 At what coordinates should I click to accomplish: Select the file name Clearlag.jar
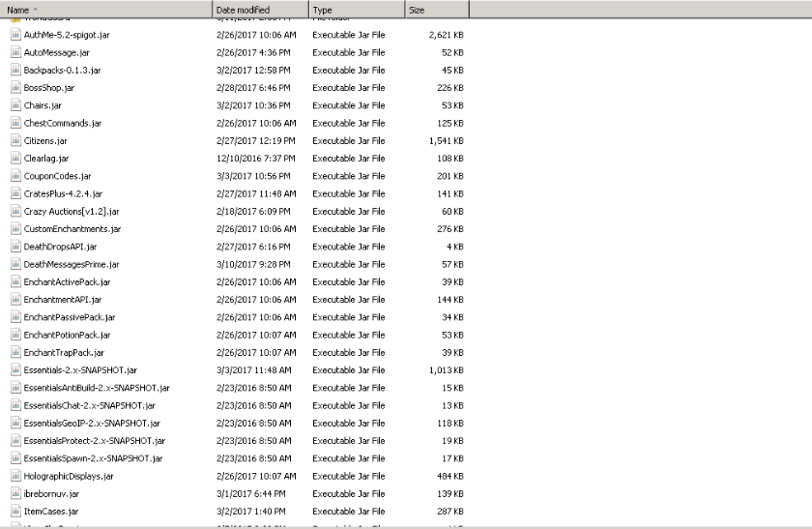click(x=46, y=158)
